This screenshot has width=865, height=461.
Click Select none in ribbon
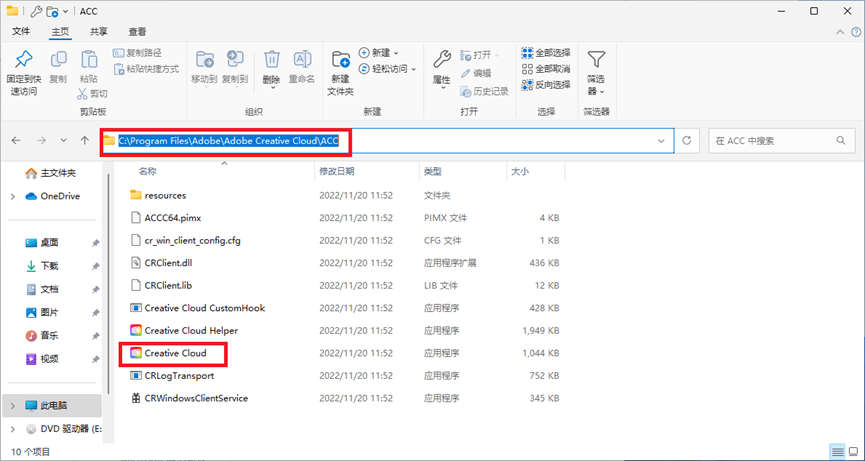(x=546, y=69)
